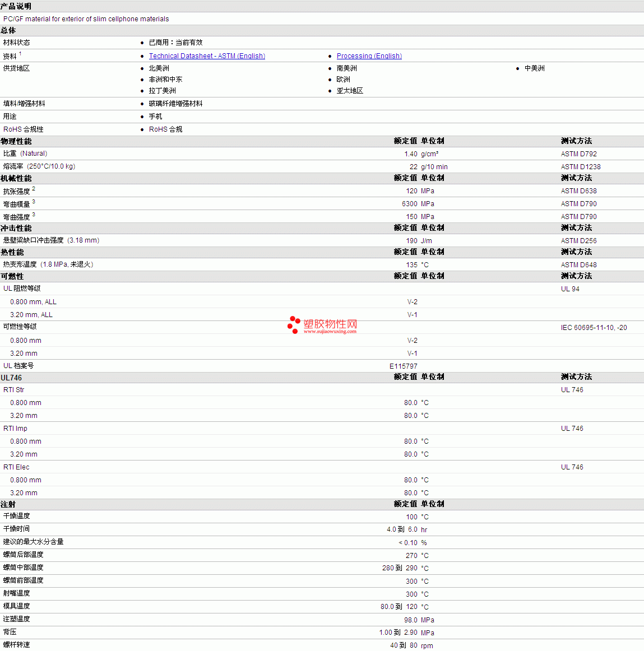Viewport: 644px width, 651px height.
Task: Click the density value 1.40
Action: coord(411,154)
